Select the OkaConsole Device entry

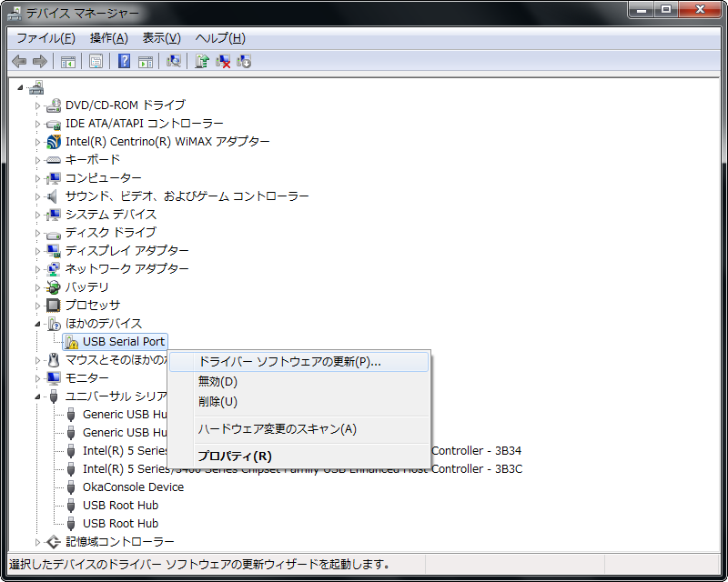pyautogui.click(x=133, y=487)
